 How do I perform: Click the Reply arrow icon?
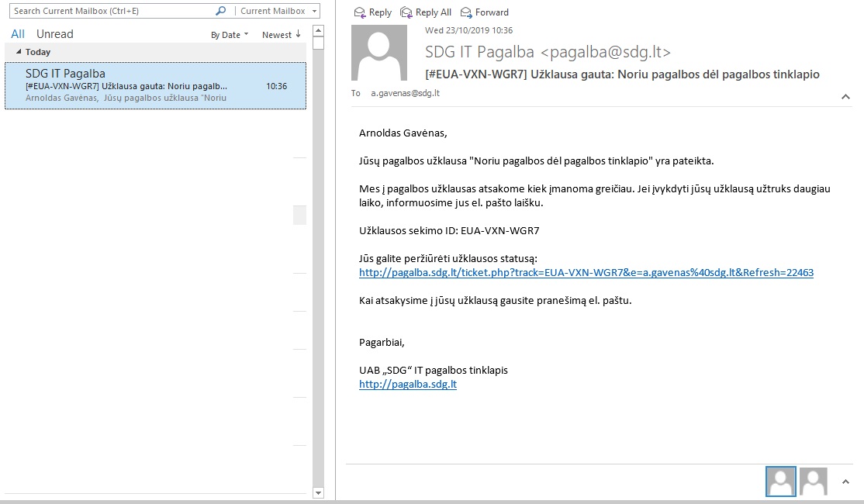[x=359, y=12]
